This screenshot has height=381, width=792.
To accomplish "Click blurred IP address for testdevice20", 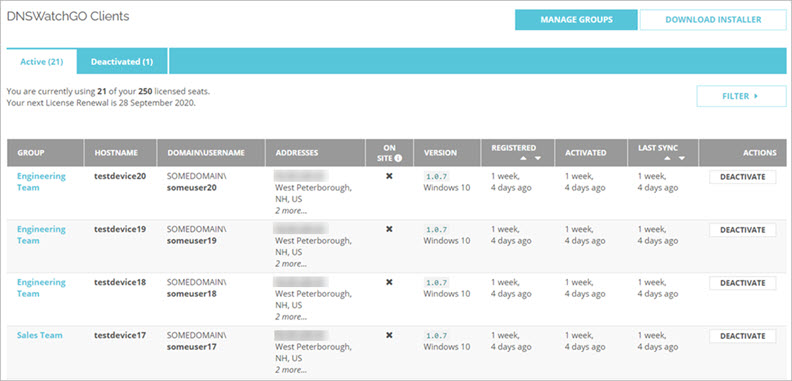I will (301, 176).
